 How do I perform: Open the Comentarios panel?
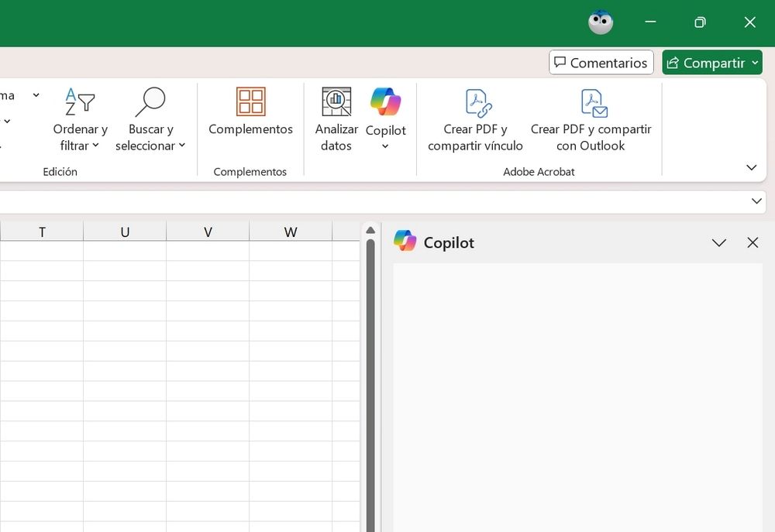601,62
